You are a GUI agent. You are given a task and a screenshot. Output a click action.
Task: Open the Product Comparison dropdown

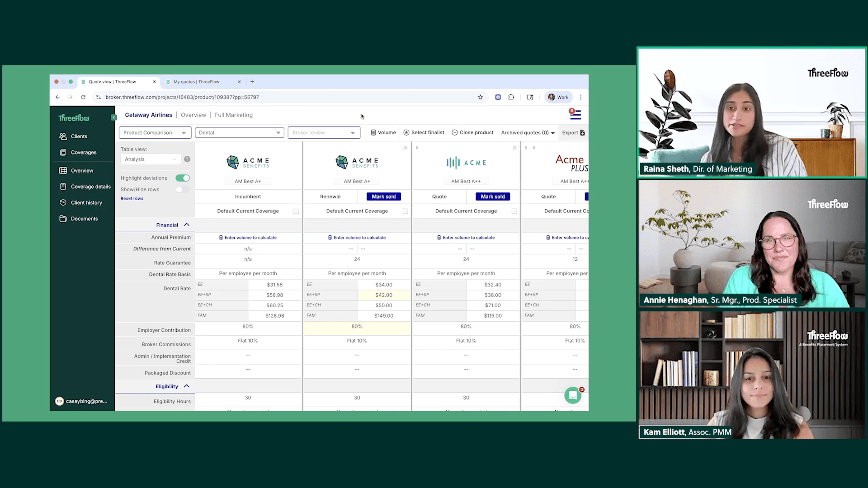(155, 133)
